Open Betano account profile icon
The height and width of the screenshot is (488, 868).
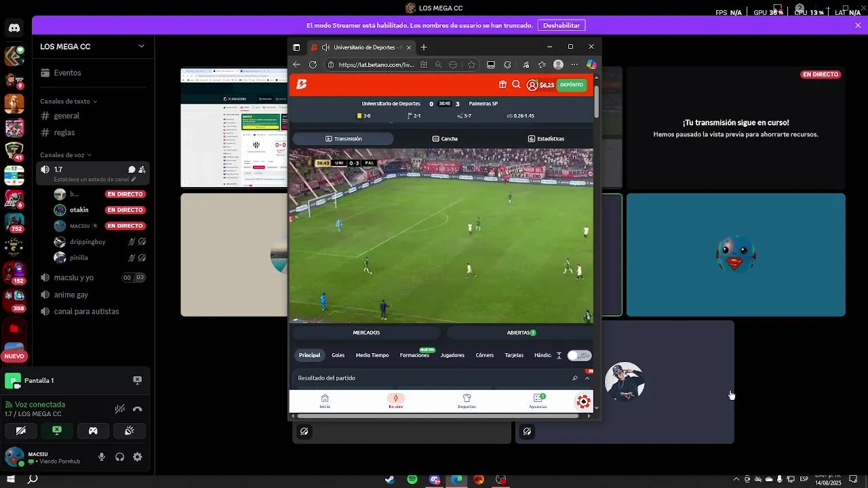[532, 85]
